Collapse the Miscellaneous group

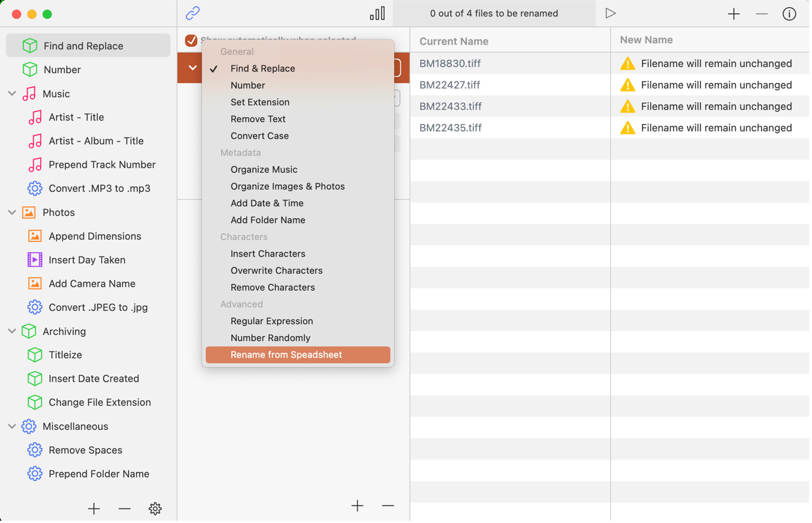coord(12,427)
